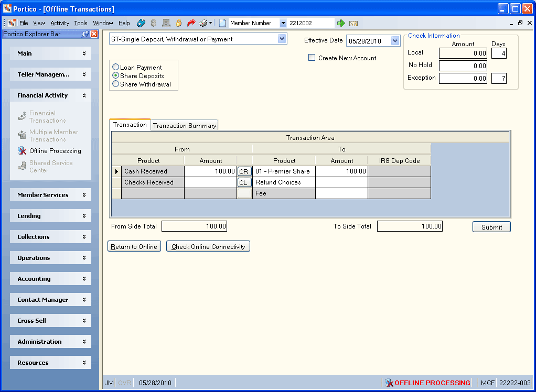Open the Effective Date dropdown
Image resolution: width=536 pixels, height=392 pixels.
[x=395, y=41]
